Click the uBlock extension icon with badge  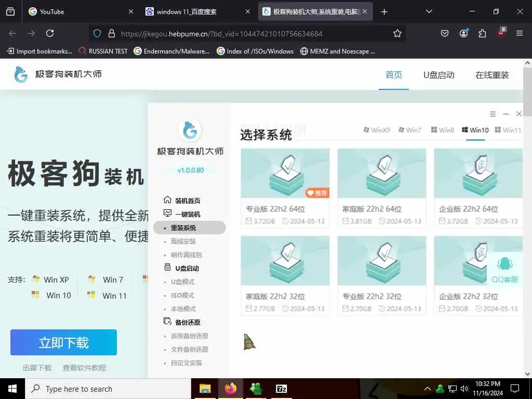pos(501,33)
